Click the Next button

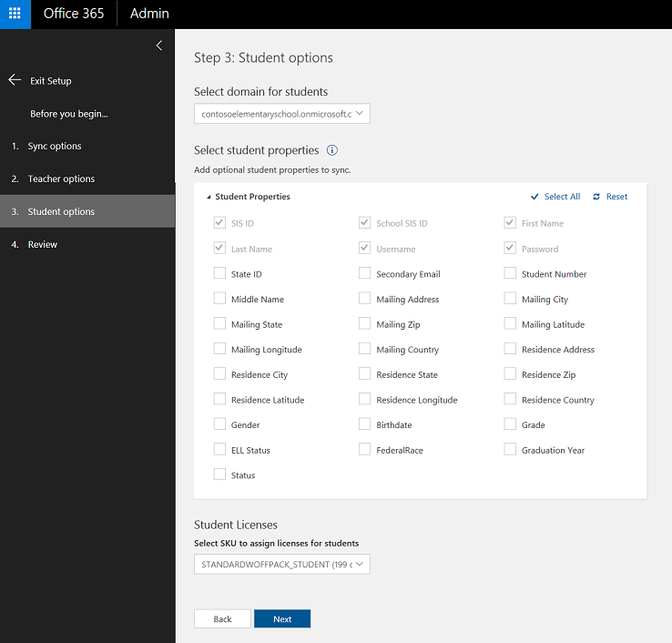(282, 619)
